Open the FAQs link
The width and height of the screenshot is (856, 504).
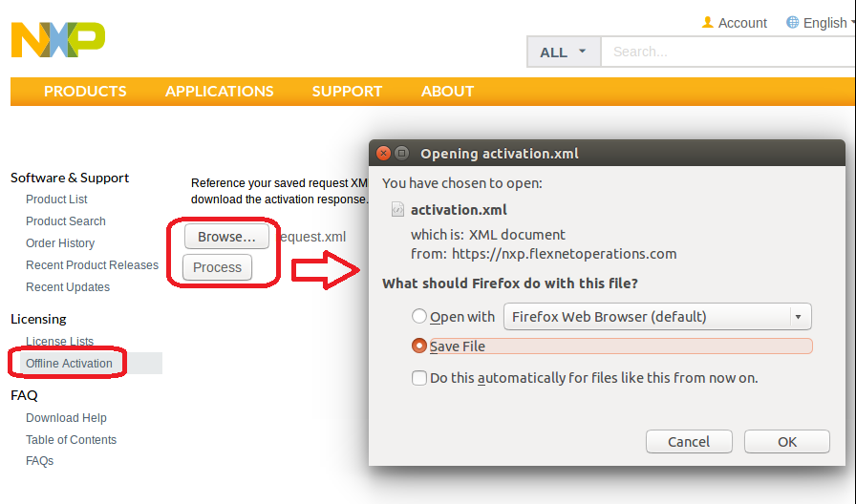39,461
